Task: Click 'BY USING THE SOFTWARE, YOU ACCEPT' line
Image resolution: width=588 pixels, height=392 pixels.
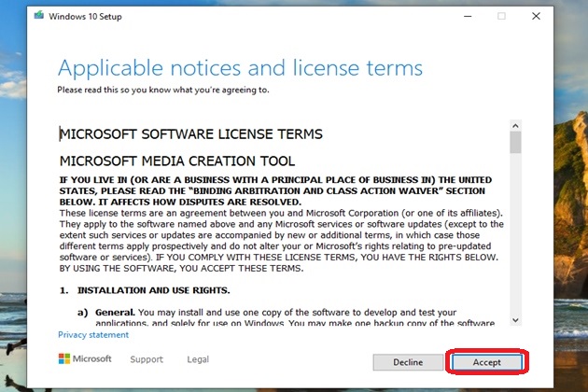Action: [181, 268]
